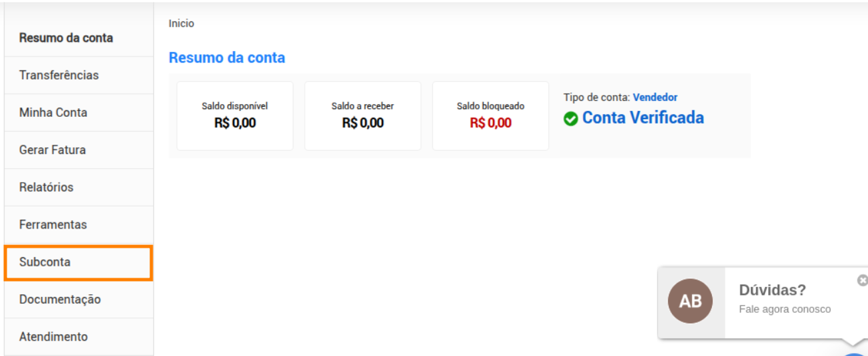Open Ferramentas in the sidebar
The height and width of the screenshot is (356, 868).
(78, 224)
